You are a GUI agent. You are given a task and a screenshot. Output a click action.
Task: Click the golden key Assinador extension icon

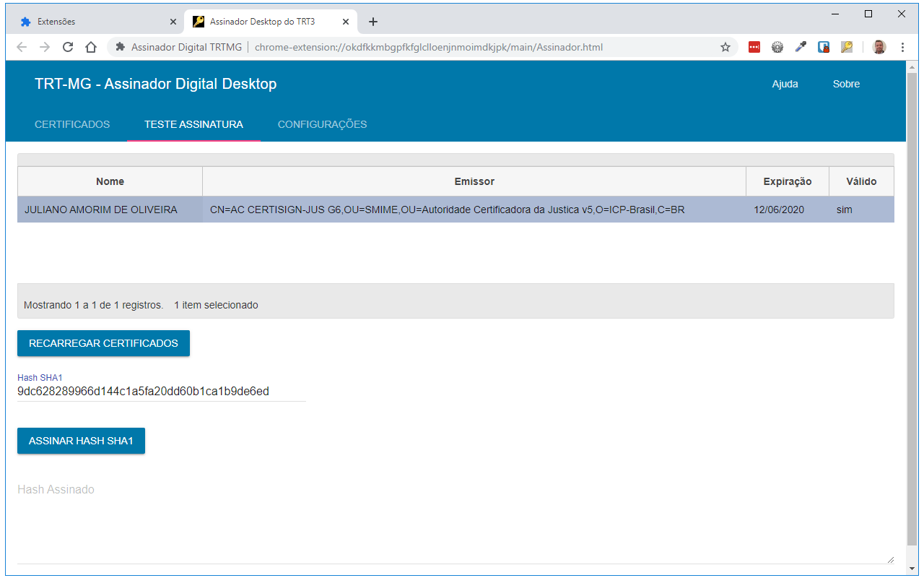pos(847,47)
